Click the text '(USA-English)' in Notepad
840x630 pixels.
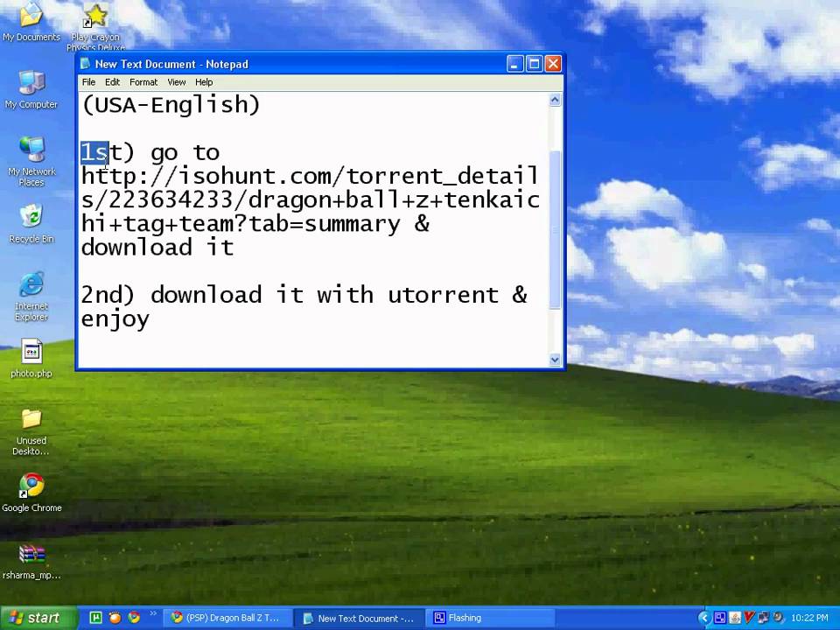pos(171,104)
